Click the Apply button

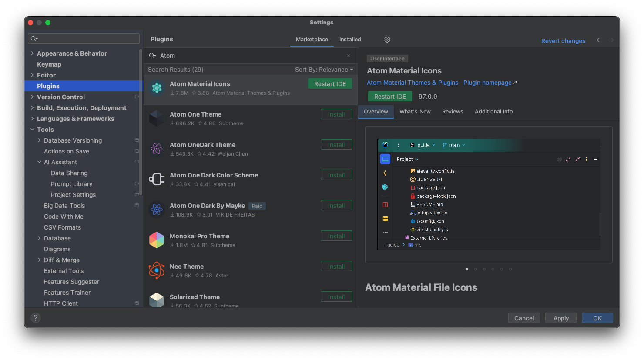pyautogui.click(x=561, y=318)
